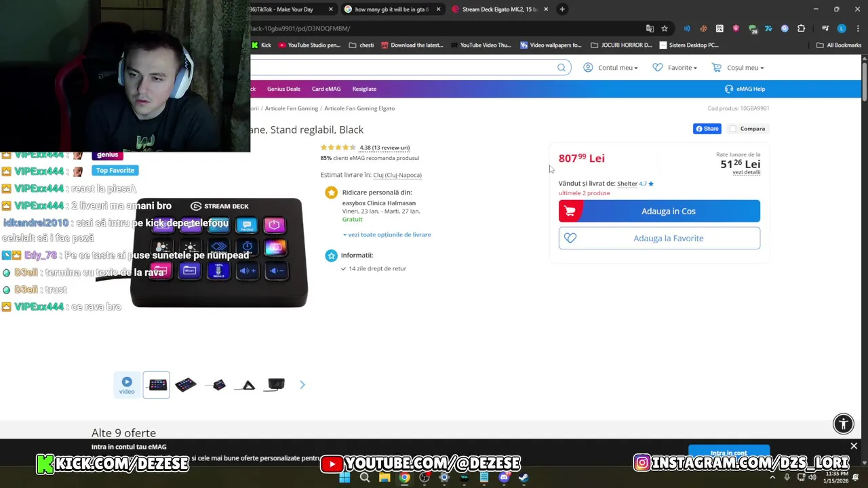The height and width of the screenshot is (488, 868).
Task: Open the vezi detalii monthly rate link
Action: (746, 172)
